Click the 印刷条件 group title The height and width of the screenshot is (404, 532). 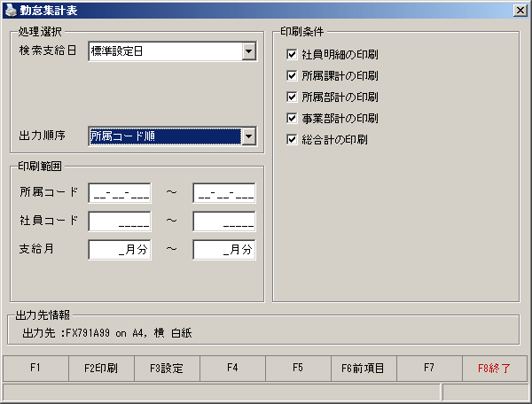click(x=302, y=32)
